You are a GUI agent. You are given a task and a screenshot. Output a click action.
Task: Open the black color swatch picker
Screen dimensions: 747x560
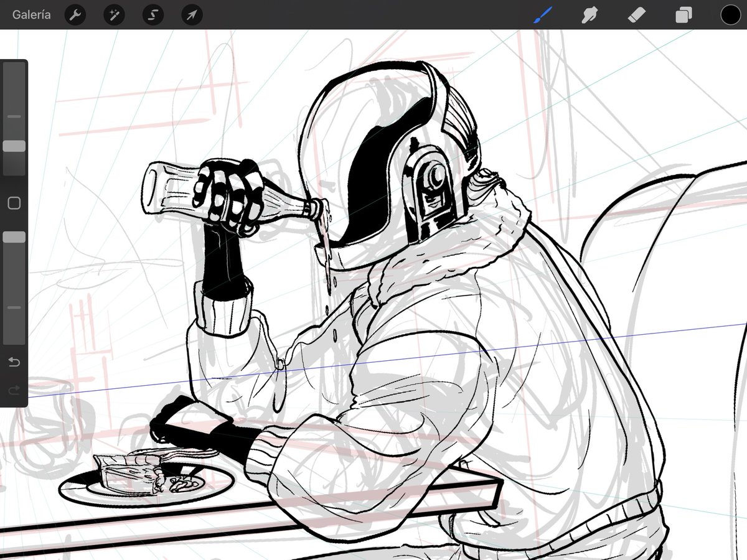pyautogui.click(x=730, y=14)
